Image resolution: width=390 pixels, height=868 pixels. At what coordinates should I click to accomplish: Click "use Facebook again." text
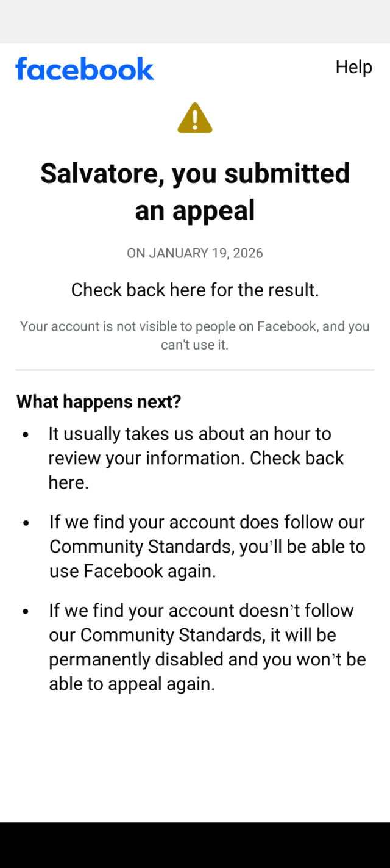coord(133,571)
